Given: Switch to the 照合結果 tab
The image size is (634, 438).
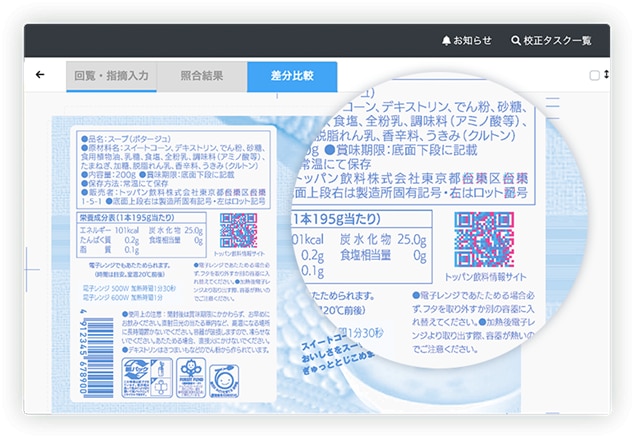Looking at the screenshot, I should [202, 76].
